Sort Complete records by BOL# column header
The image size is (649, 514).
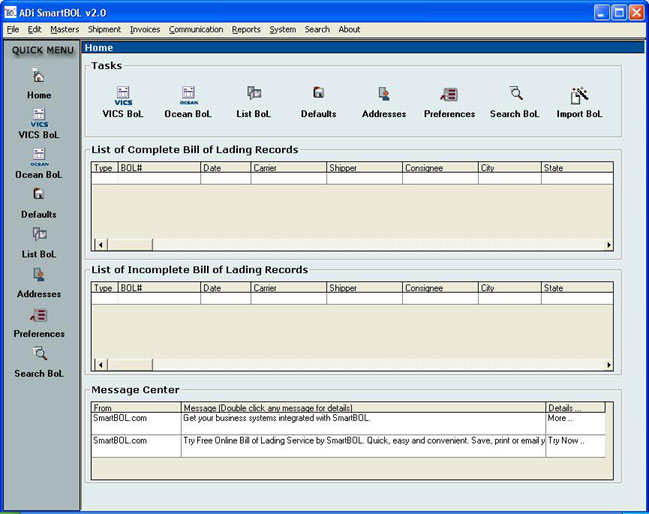click(x=159, y=168)
